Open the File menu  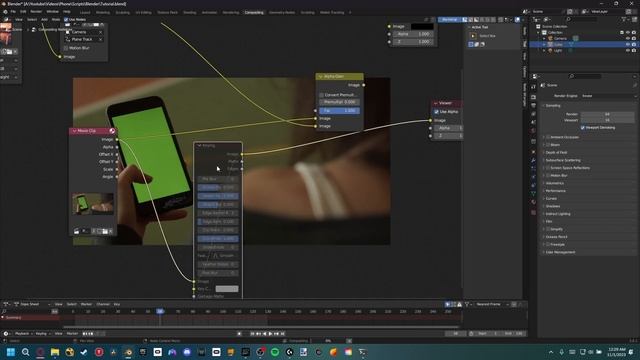coord(13,11)
